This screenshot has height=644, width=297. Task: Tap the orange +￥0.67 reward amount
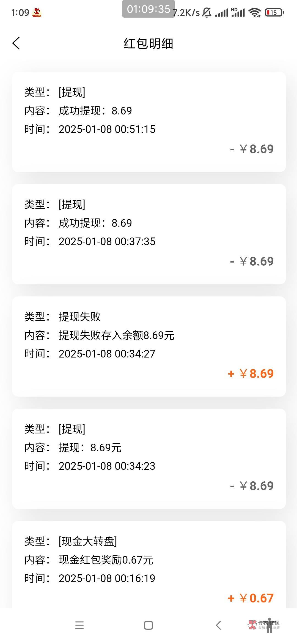[x=251, y=598]
